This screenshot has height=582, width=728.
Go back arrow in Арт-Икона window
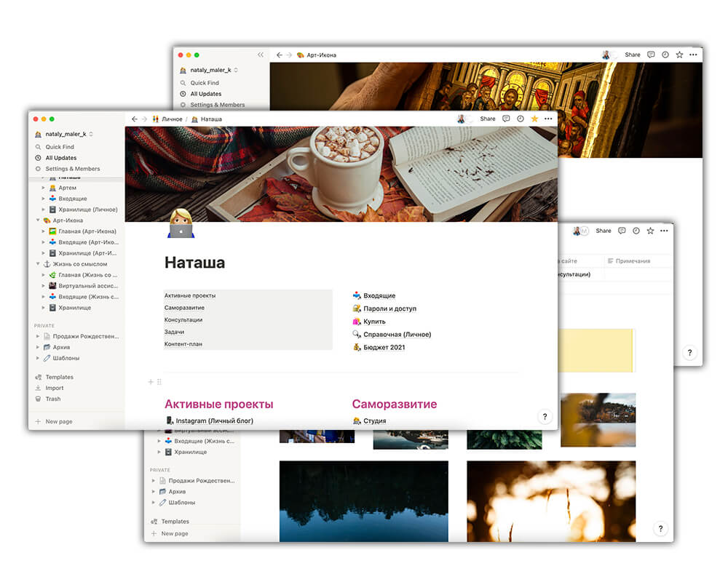(x=279, y=55)
